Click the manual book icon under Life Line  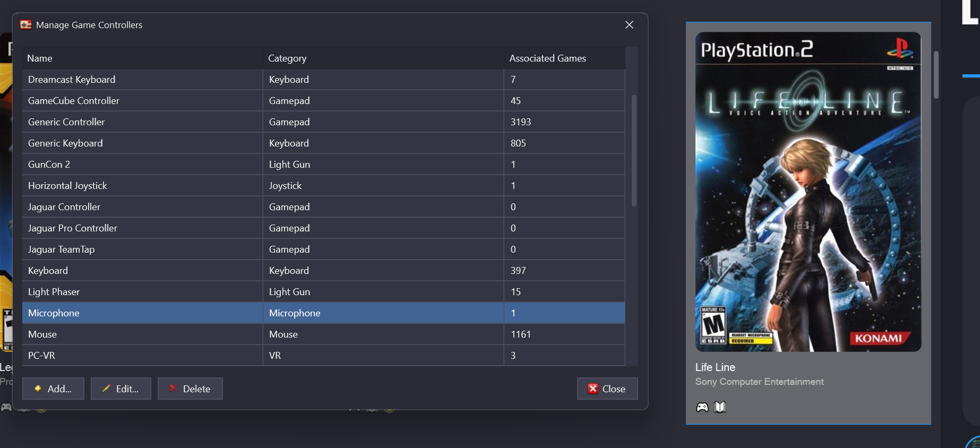[x=720, y=407]
